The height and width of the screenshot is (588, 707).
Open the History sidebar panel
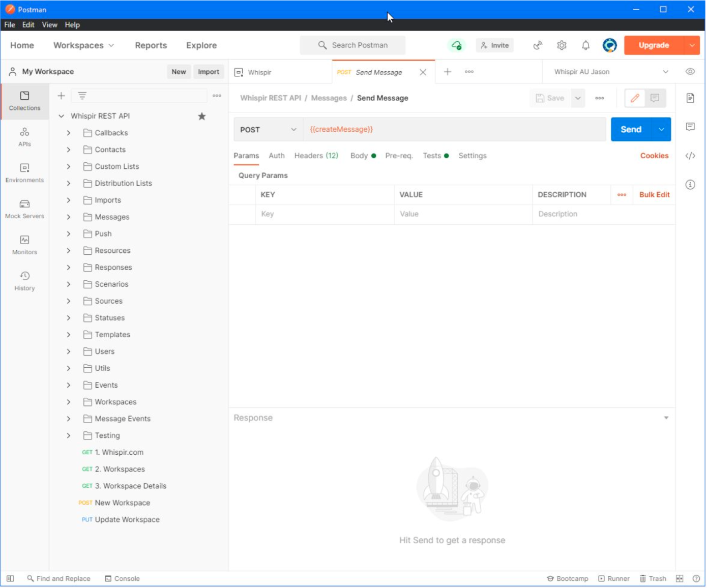pos(24,281)
